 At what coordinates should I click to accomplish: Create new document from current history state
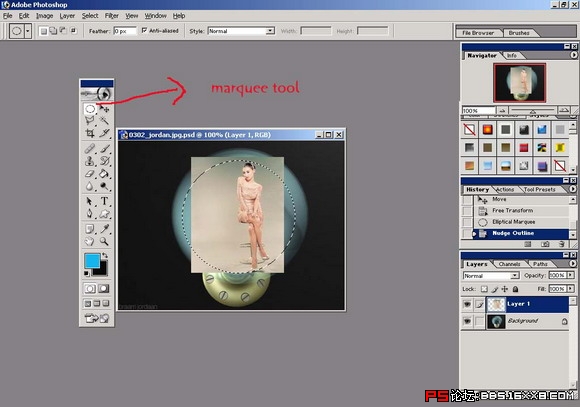(528, 244)
